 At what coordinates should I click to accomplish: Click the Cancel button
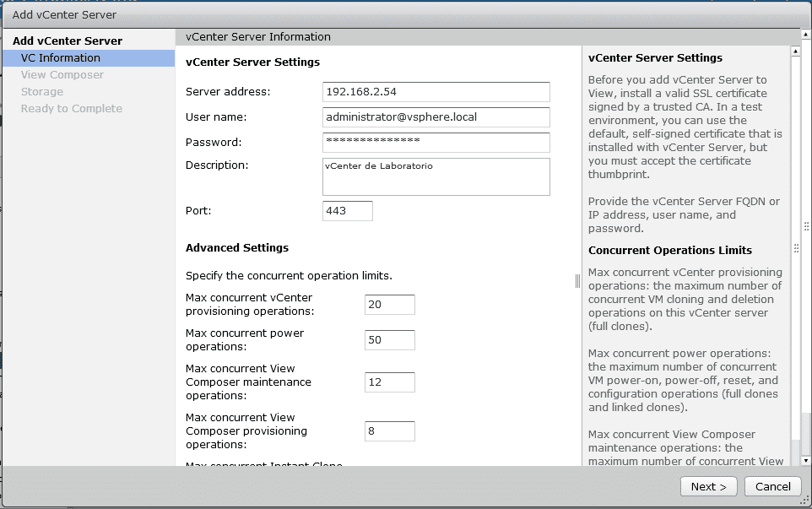772,486
